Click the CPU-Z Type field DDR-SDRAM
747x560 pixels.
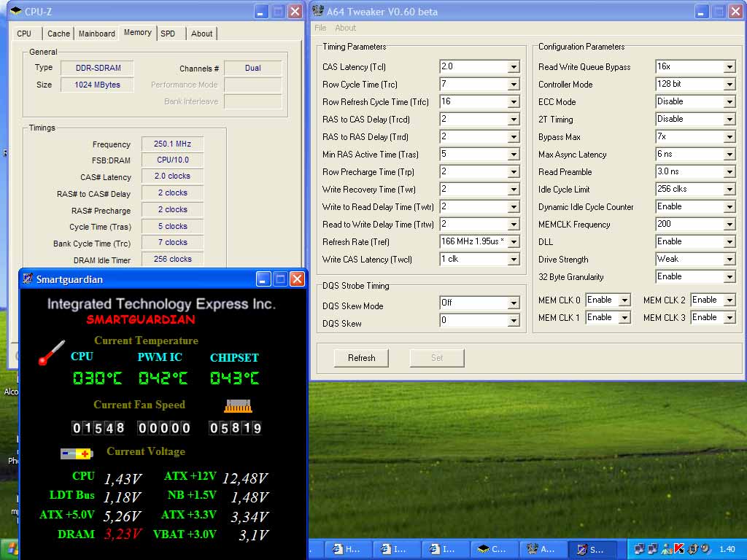(98, 68)
